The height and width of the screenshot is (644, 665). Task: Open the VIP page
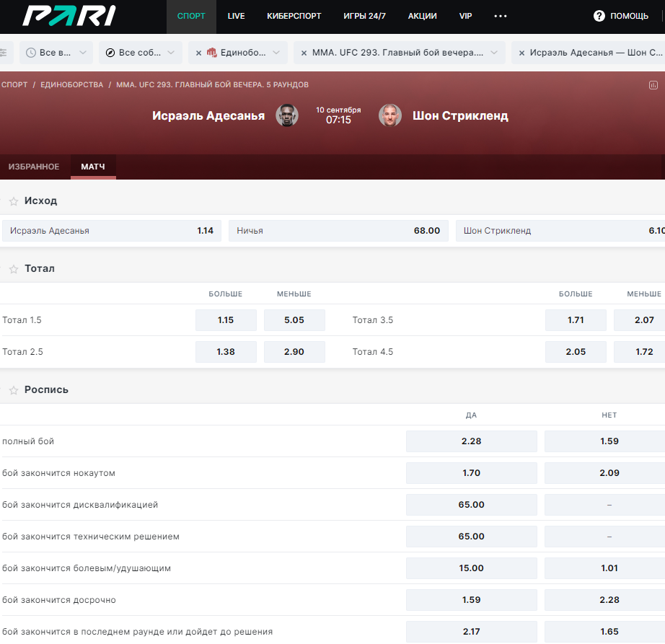click(466, 16)
